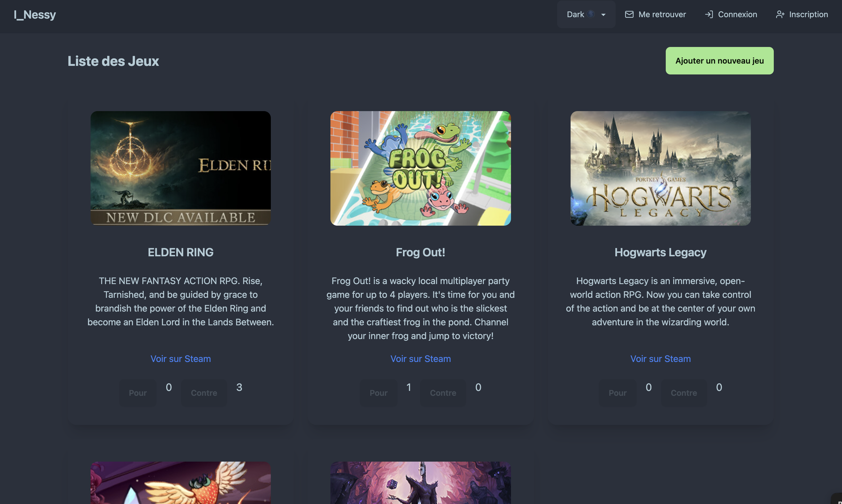Click the dropdown caret beside Dark
Image resolution: width=842 pixels, height=504 pixels.
point(604,15)
